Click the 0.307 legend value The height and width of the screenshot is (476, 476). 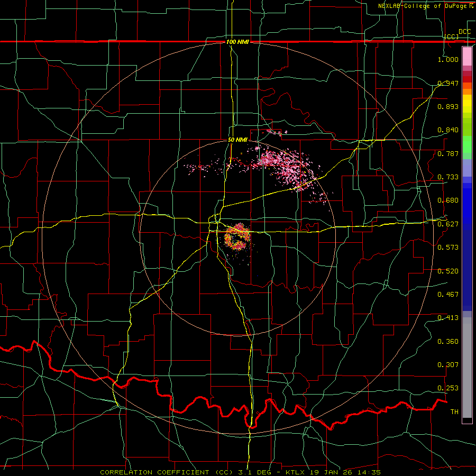448,365
